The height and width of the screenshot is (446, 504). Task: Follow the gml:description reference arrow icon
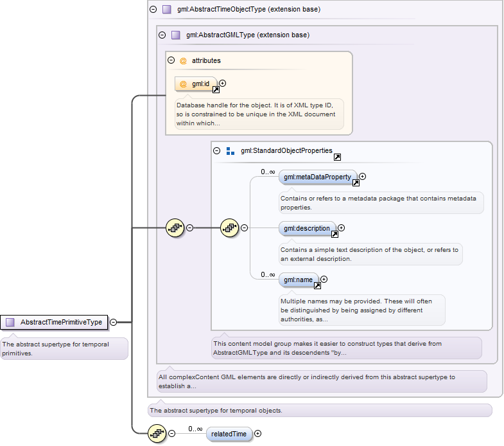[335, 235]
